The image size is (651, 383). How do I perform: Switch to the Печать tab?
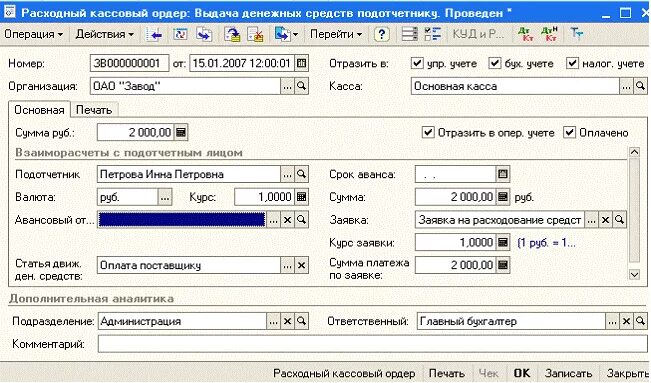[94, 110]
